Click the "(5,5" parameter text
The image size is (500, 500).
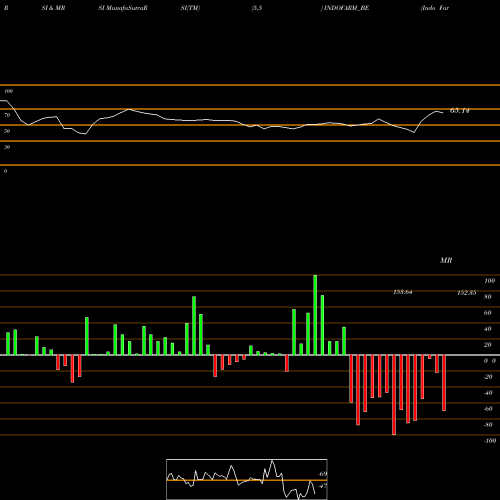pos(257,8)
